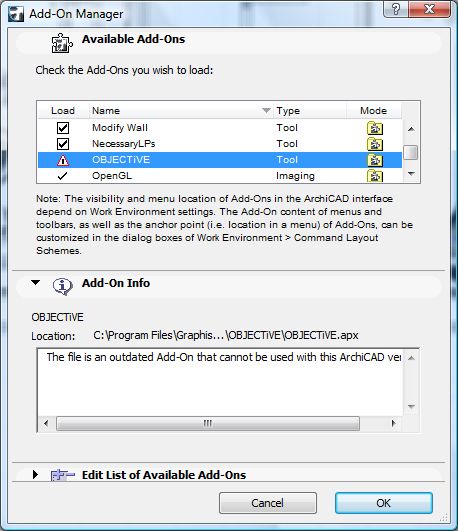
Task: Click the Mode folder icon for OpenGL
Action: coord(375,176)
